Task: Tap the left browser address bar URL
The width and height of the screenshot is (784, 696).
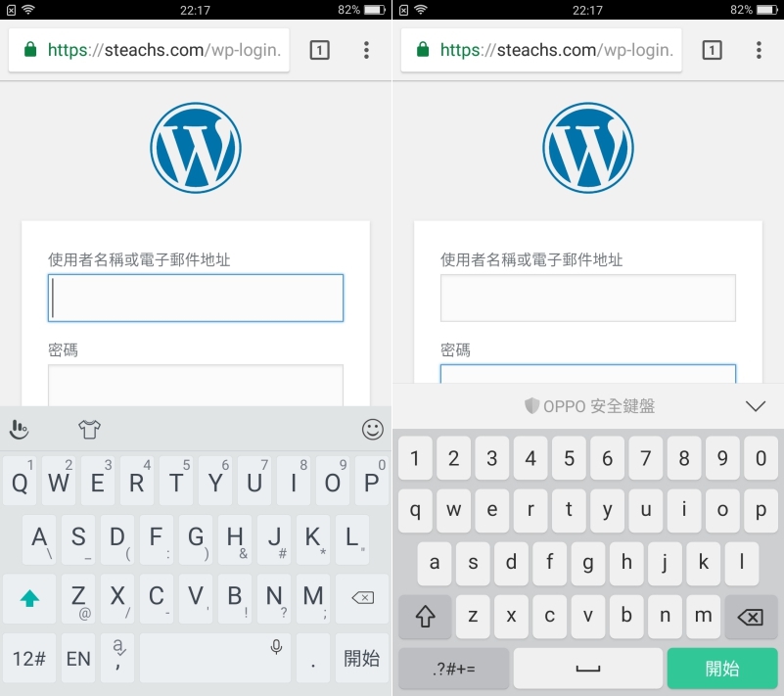Action: click(x=164, y=50)
